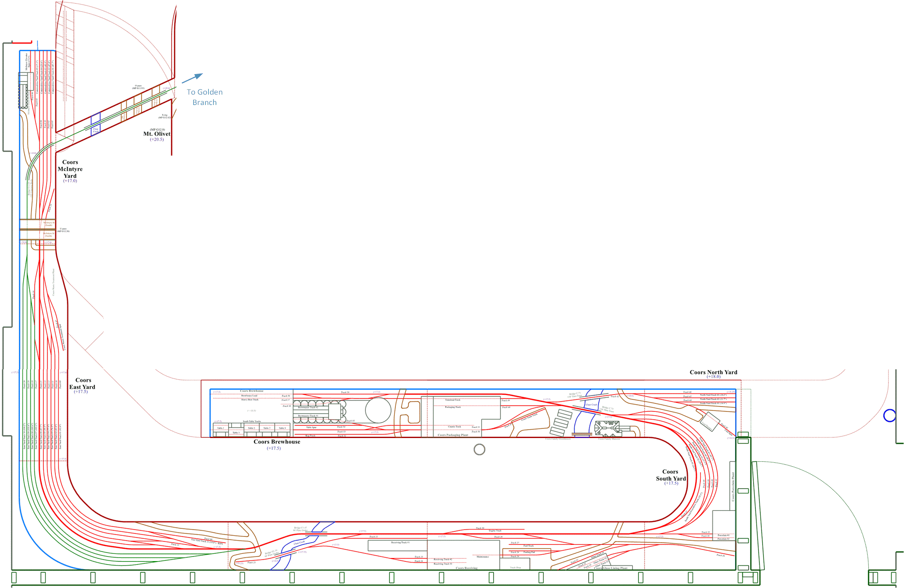The width and height of the screenshot is (904, 588).
Task: Select the "Maintenance" label
Action: pyautogui.click(x=483, y=557)
